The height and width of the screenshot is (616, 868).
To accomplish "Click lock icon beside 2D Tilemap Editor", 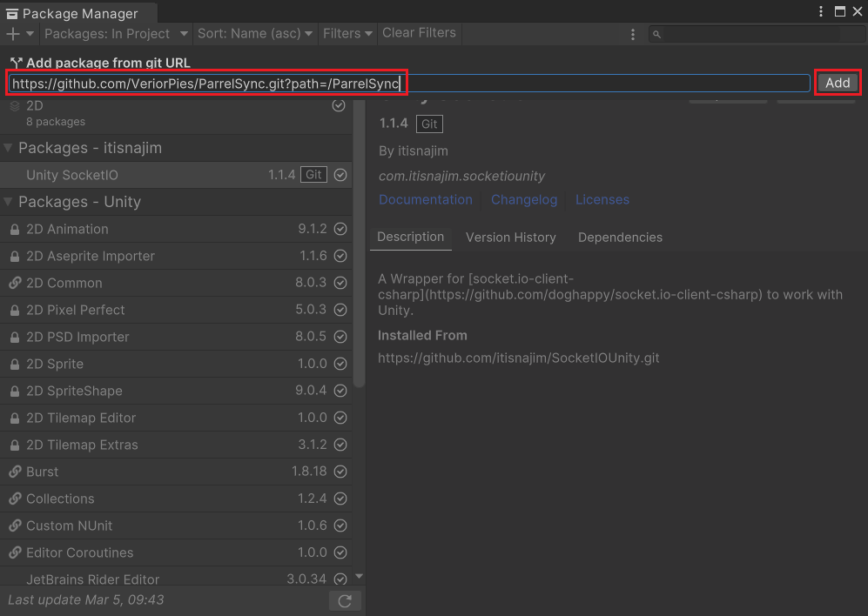I will pos(15,418).
